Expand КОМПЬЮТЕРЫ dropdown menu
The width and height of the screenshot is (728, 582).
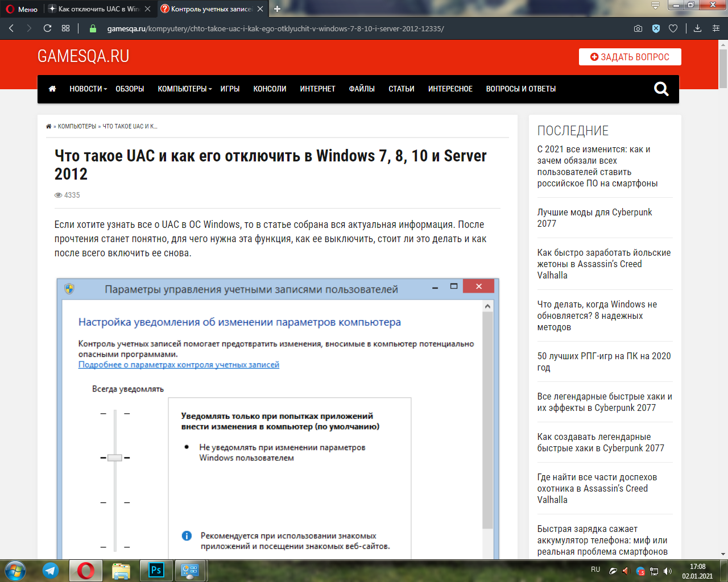(185, 89)
